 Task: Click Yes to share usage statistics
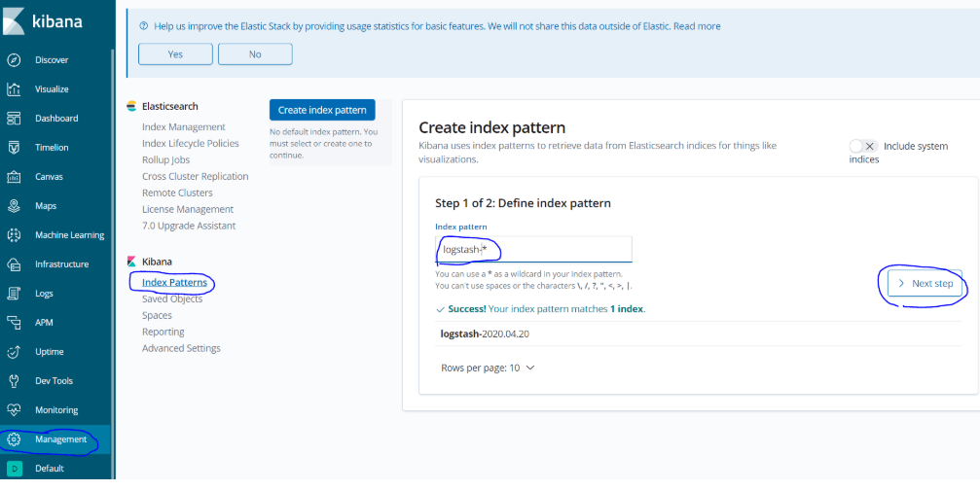pos(175,54)
